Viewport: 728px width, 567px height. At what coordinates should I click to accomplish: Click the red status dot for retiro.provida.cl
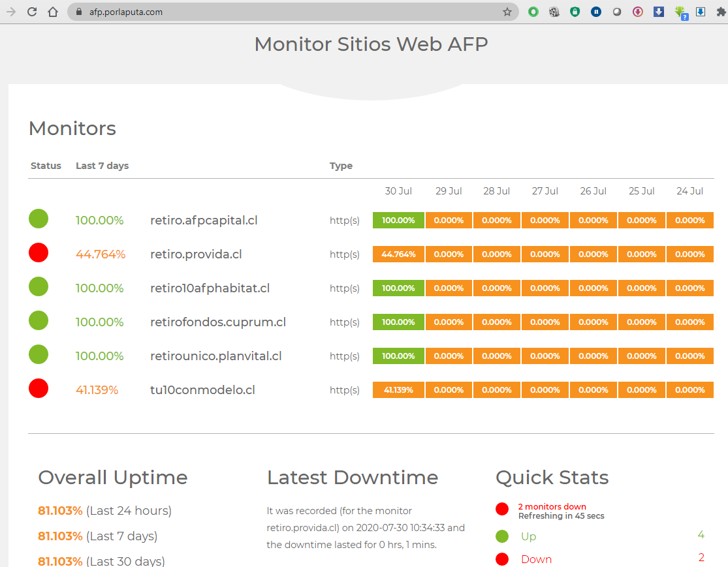click(x=39, y=253)
